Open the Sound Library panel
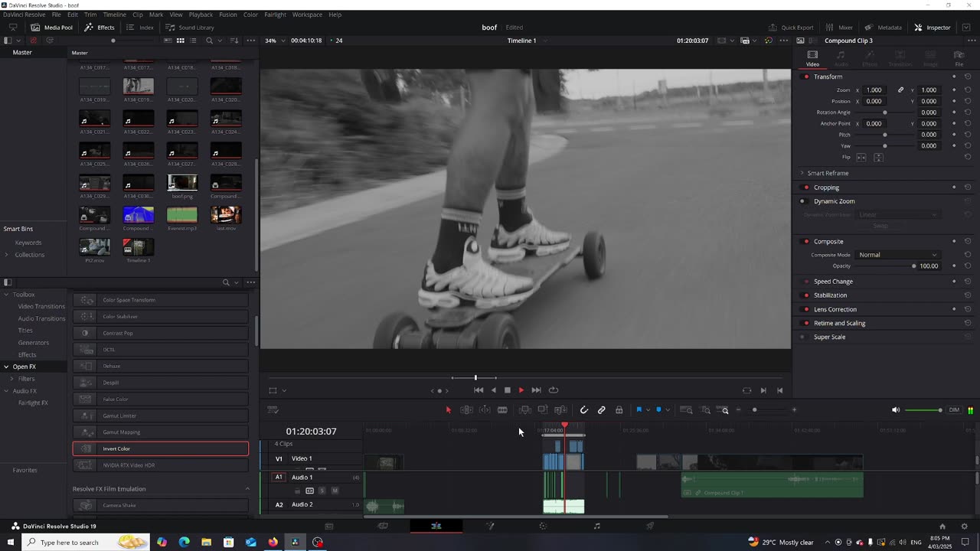Screen dimensions: 980x551 (190, 28)
